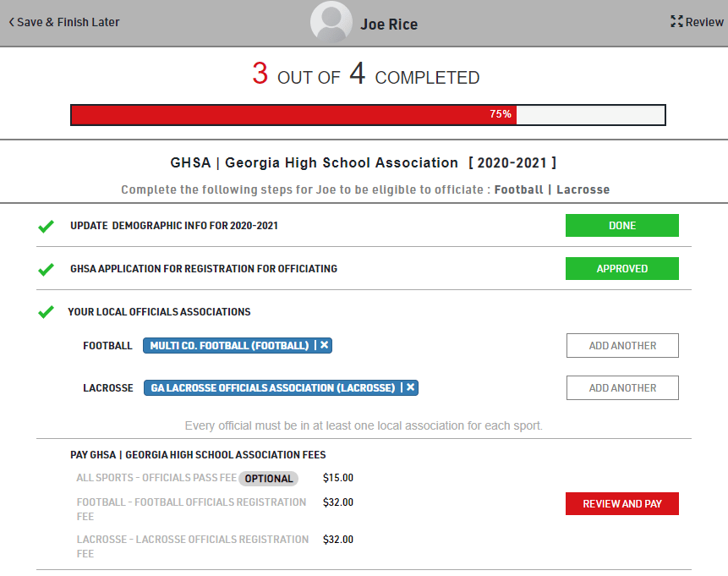The image size is (728, 576).
Task: Click the Review expand icon
Action: (x=676, y=21)
